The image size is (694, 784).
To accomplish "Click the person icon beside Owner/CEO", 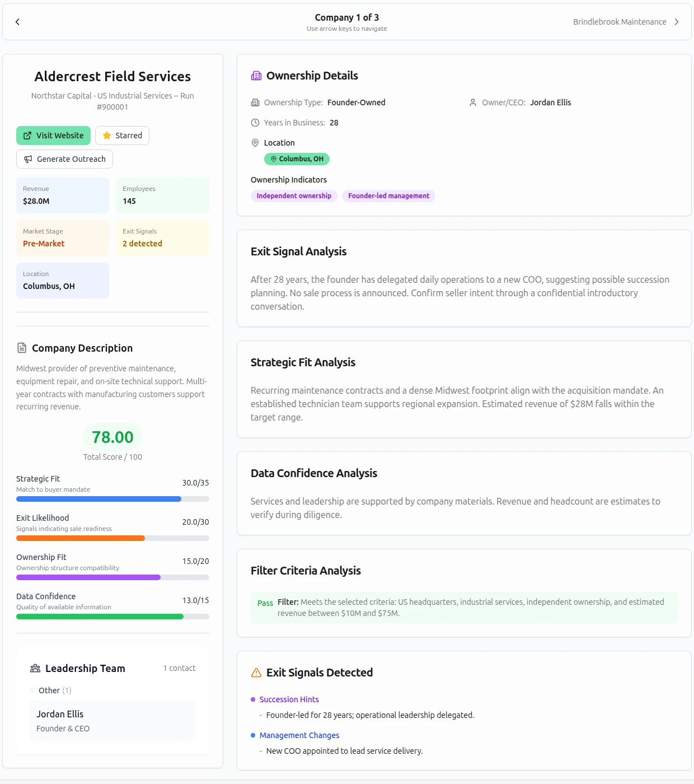I will coord(473,102).
